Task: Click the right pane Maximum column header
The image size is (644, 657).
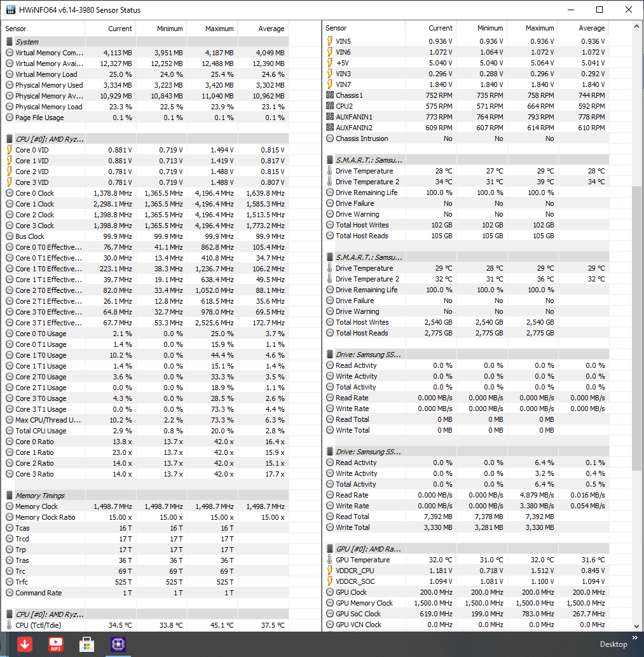Action: click(533, 28)
